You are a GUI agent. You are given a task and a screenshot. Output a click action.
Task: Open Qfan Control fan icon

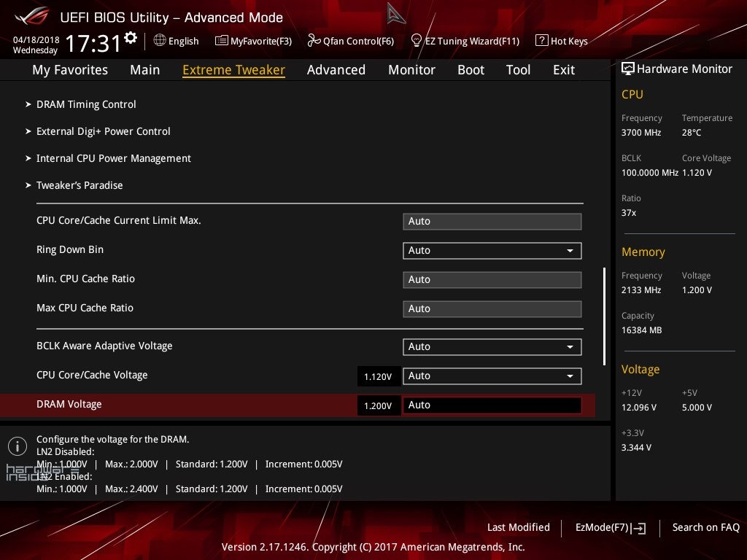(x=314, y=41)
